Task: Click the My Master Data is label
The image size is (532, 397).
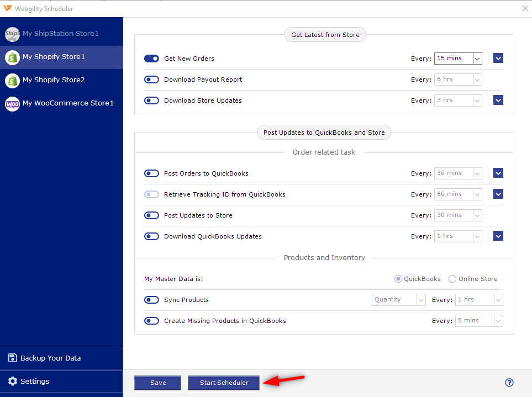Action: click(x=173, y=279)
